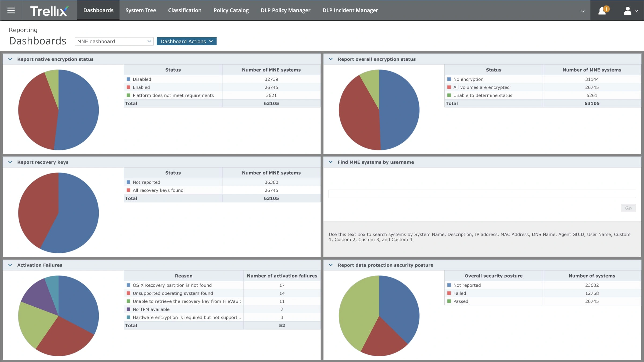Collapse the Activation Failures panel

coord(10,265)
